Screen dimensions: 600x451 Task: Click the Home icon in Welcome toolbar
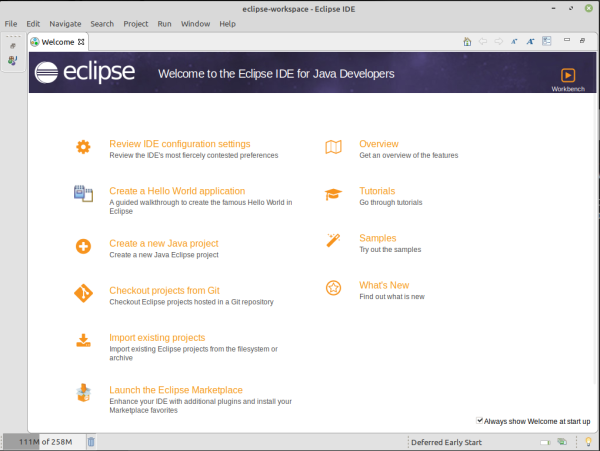point(467,42)
